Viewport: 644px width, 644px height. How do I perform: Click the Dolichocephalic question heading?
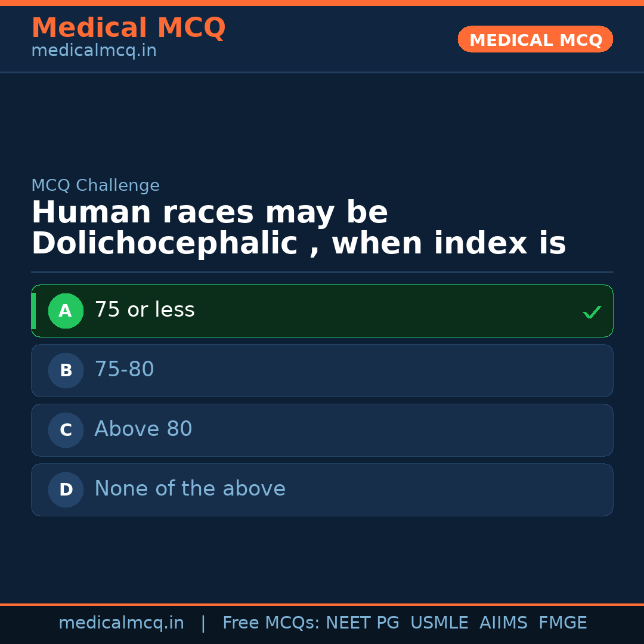[298, 228]
